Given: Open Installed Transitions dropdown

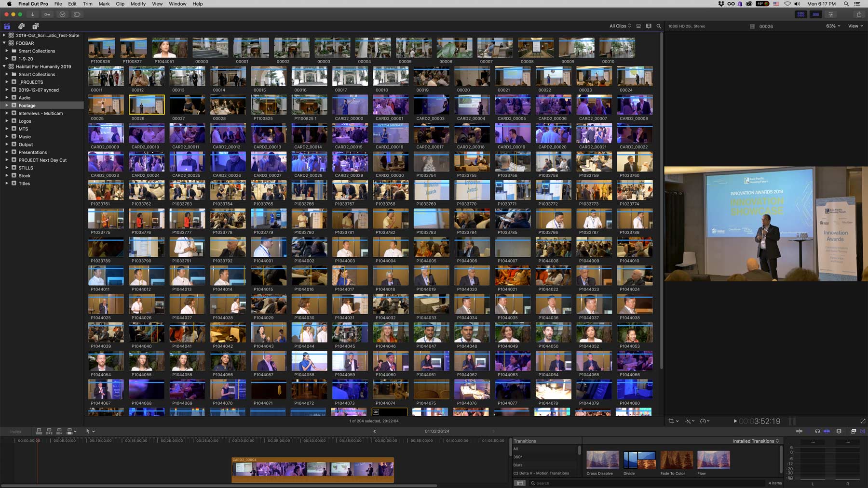Looking at the screenshot, I should coord(756,441).
